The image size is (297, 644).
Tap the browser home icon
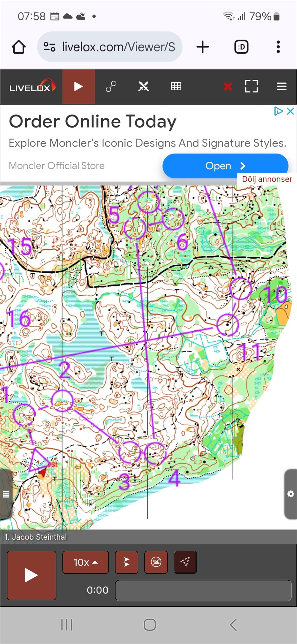(18, 47)
